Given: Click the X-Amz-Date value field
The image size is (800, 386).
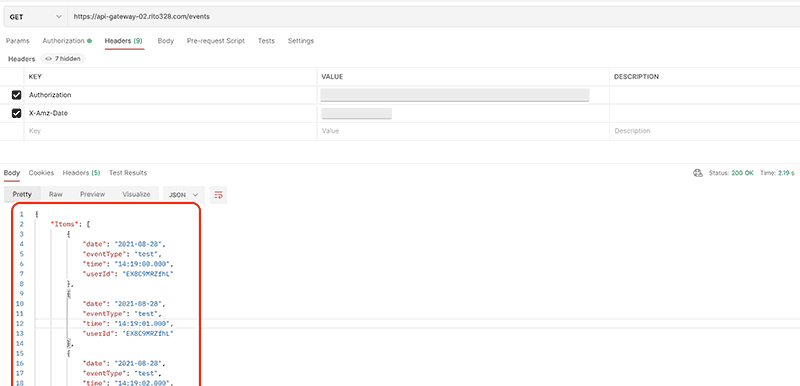Looking at the screenshot, I should pos(356,113).
